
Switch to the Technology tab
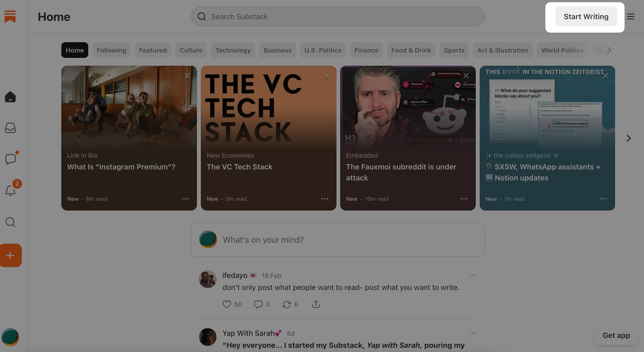click(x=233, y=50)
